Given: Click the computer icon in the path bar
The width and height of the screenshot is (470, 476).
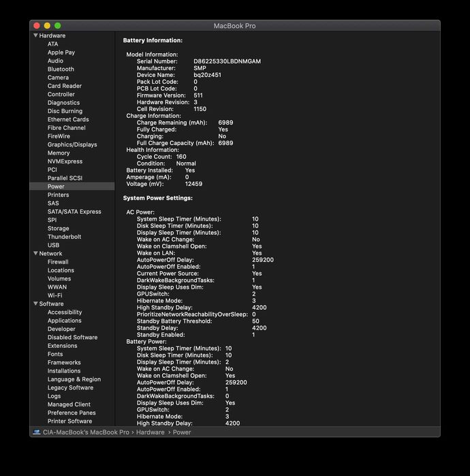Looking at the screenshot, I should 37,432.
